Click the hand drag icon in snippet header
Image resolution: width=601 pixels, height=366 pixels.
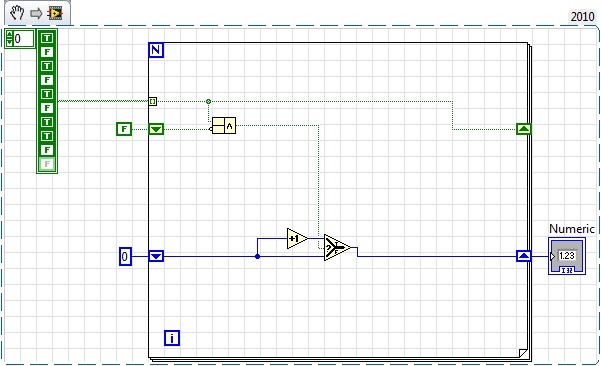pos(17,13)
